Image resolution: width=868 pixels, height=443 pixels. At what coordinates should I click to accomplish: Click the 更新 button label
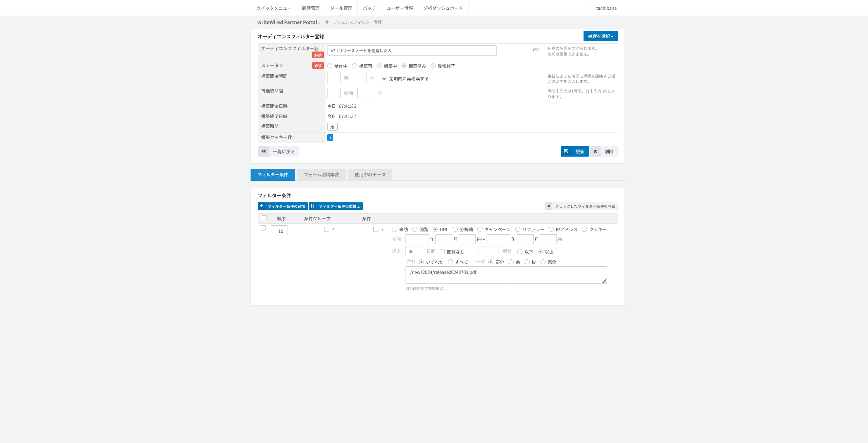(x=580, y=152)
